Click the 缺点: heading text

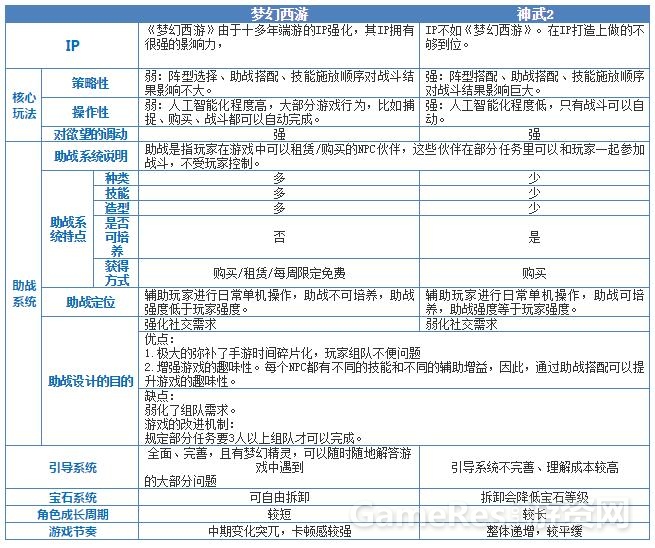159,396
